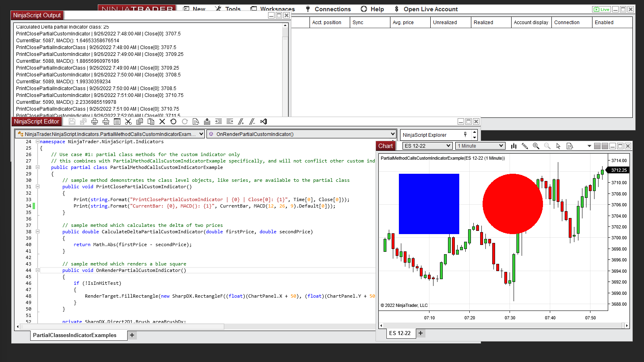Open chart Data Box icon
This screenshot has width=644, height=362.
point(570,146)
